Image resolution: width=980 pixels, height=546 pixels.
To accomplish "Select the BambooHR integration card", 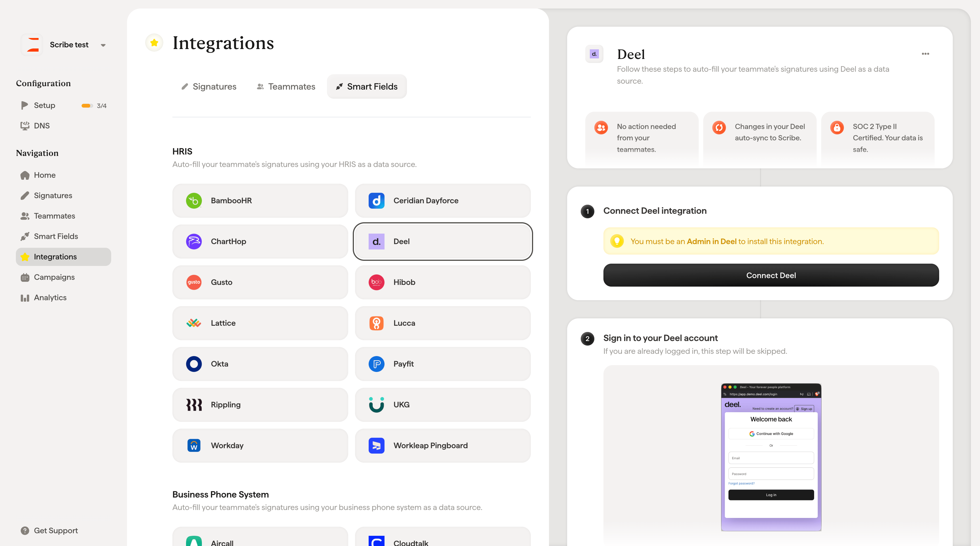I will [x=260, y=200].
